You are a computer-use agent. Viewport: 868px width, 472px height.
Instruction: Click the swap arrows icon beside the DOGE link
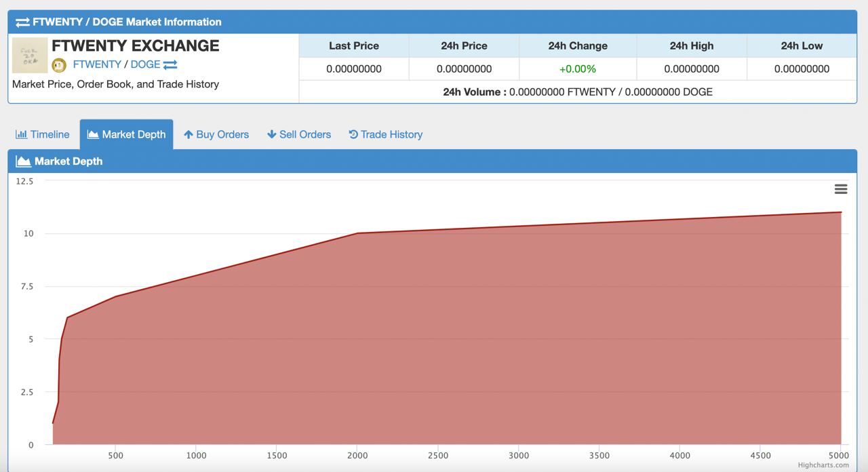170,64
